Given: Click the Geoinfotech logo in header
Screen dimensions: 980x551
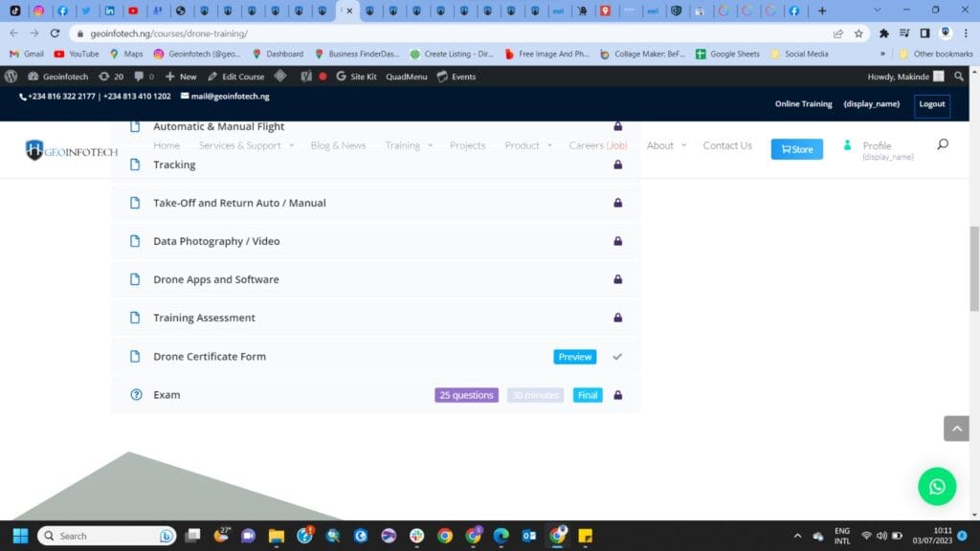Looking at the screenshot, I should 71,150.
